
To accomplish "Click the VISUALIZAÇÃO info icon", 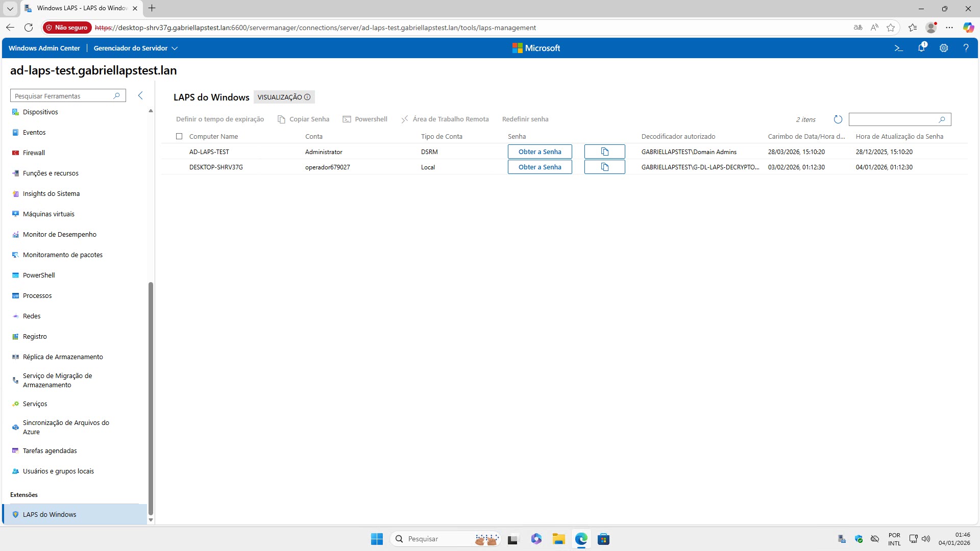I will 307,97.
